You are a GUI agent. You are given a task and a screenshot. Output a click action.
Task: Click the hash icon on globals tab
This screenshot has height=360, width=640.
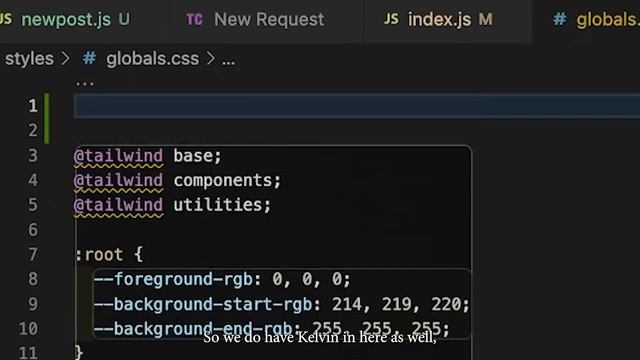click(x=560, y=19)
